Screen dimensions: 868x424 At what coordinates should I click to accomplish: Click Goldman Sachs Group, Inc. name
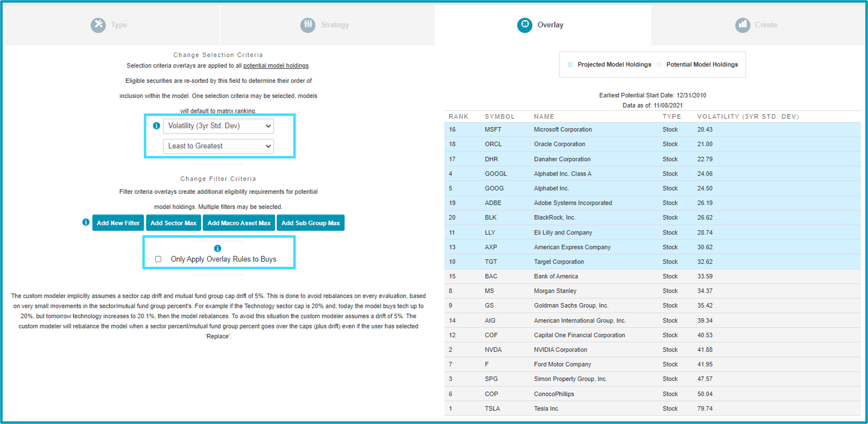coord(571,306)
